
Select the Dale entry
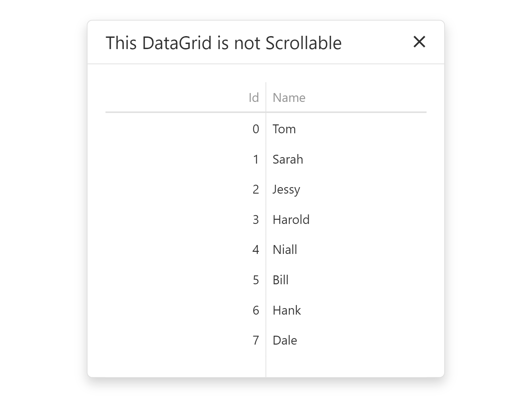coord(285,340)
